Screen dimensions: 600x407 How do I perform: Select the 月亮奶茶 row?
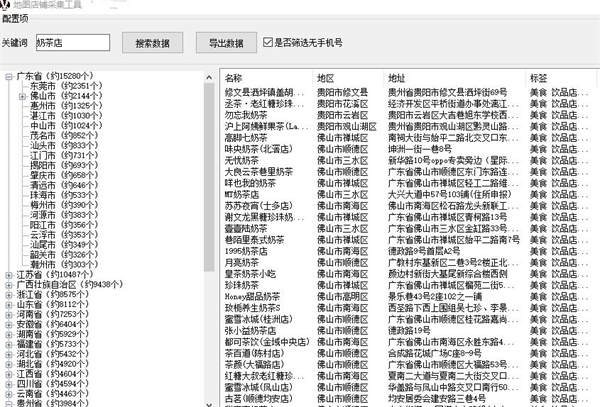(x=408, y=262)
